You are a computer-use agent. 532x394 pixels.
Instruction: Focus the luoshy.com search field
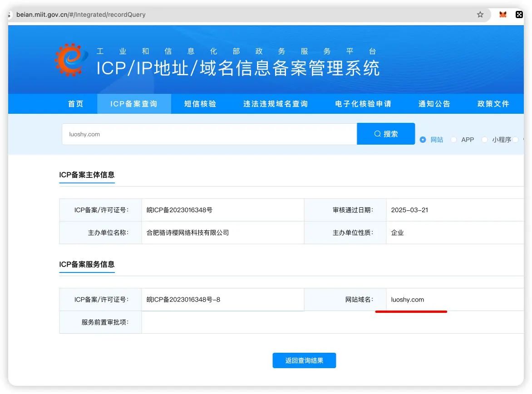[209, 134]
